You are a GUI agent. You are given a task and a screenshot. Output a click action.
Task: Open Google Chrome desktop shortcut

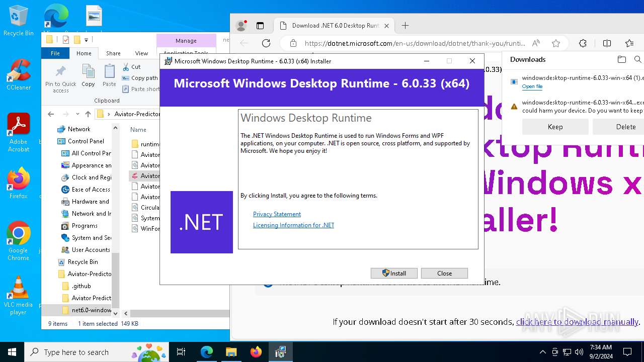[19, 241]
